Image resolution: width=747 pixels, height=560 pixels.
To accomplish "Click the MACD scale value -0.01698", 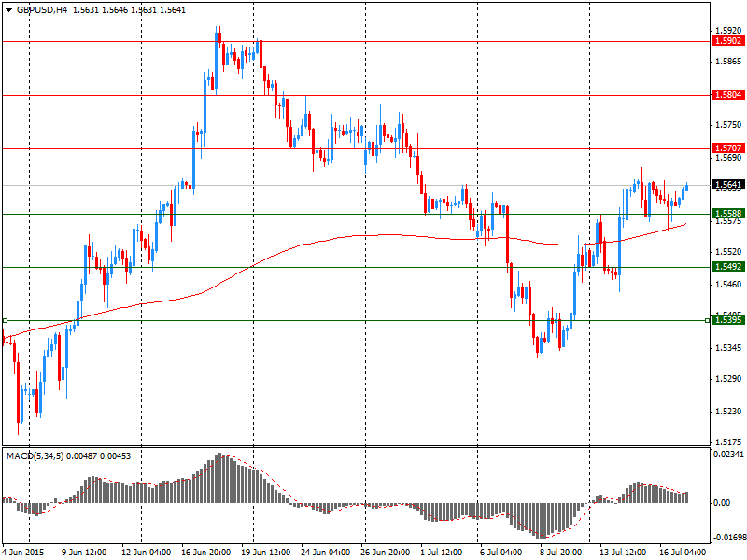I will 728,538.
